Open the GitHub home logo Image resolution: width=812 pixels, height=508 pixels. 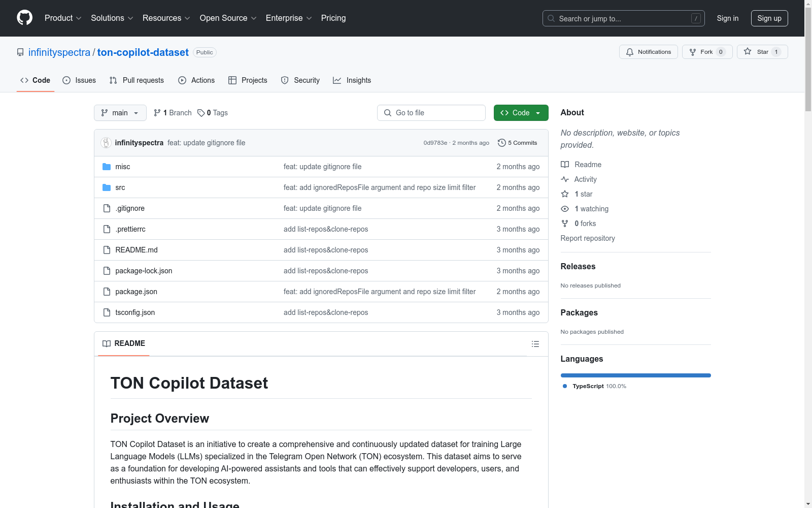[24, 18]
